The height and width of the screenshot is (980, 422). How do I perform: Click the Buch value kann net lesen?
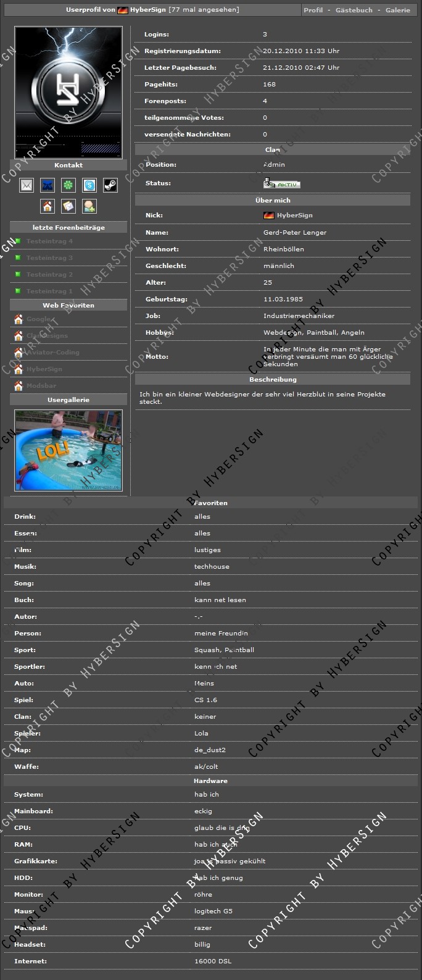(220, 600)
